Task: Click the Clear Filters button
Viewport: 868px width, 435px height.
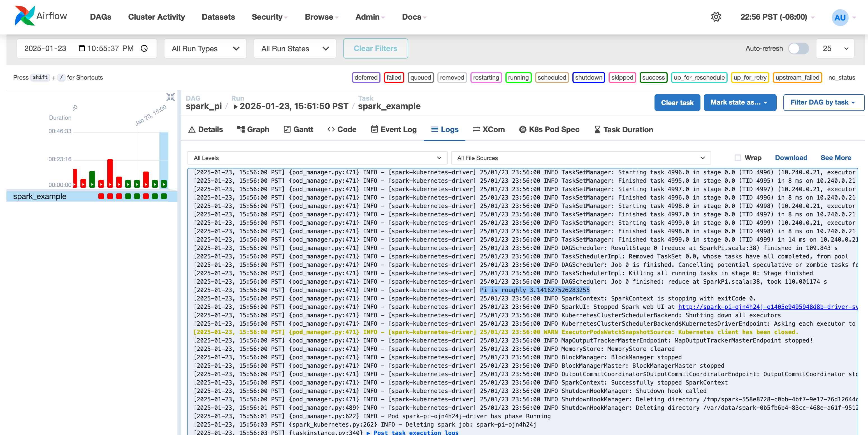Action: 375,48
